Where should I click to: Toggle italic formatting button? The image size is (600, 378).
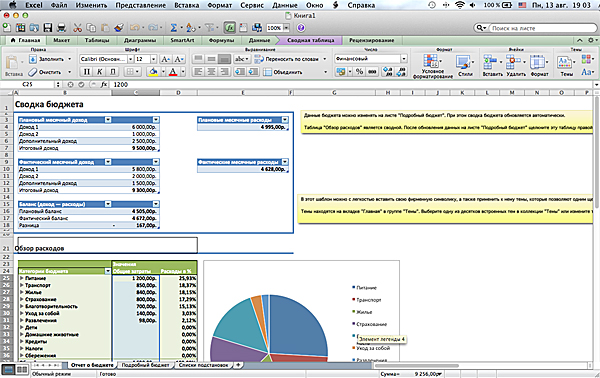coord(99,72)
